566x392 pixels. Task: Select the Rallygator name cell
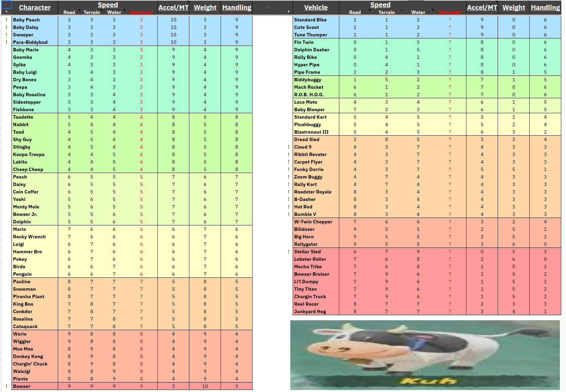tap(316, 244)
